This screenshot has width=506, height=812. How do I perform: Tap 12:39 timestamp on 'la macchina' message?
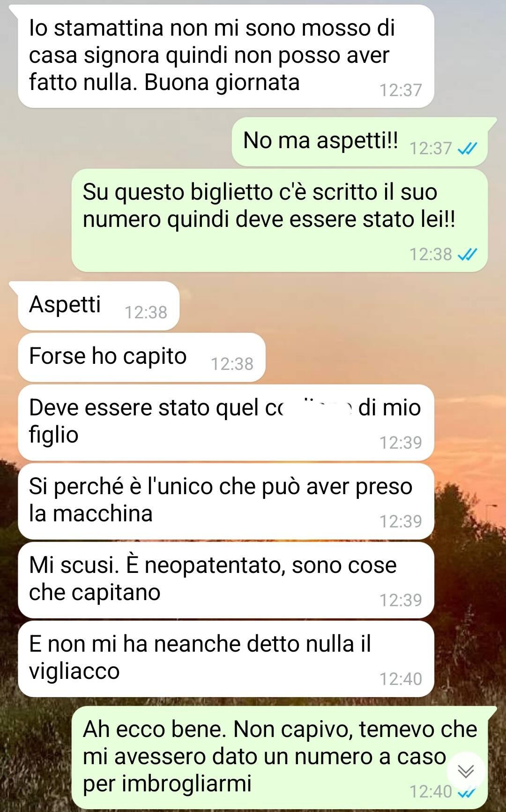click(401, 521)
